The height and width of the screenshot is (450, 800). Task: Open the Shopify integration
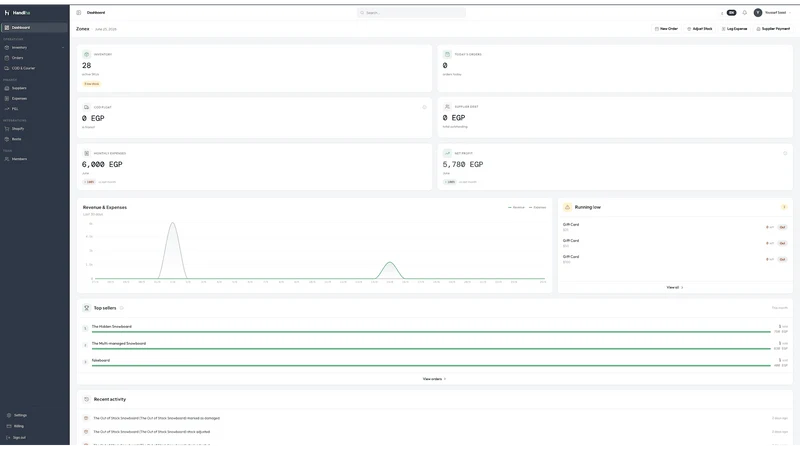pyautogui.click(x=34, y=129)
